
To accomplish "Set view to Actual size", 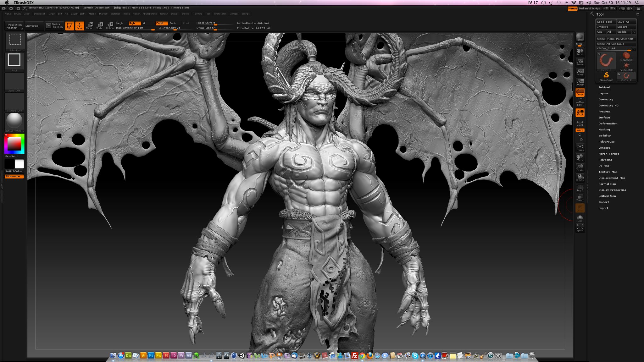I will click(x=580, y=72).
